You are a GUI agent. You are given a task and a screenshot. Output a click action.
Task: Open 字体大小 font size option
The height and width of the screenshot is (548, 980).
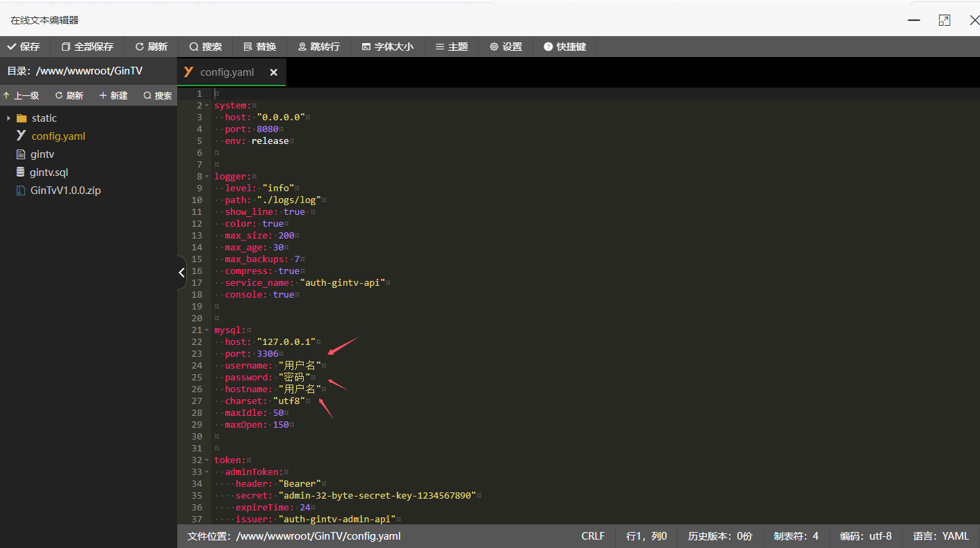(388, 47)
